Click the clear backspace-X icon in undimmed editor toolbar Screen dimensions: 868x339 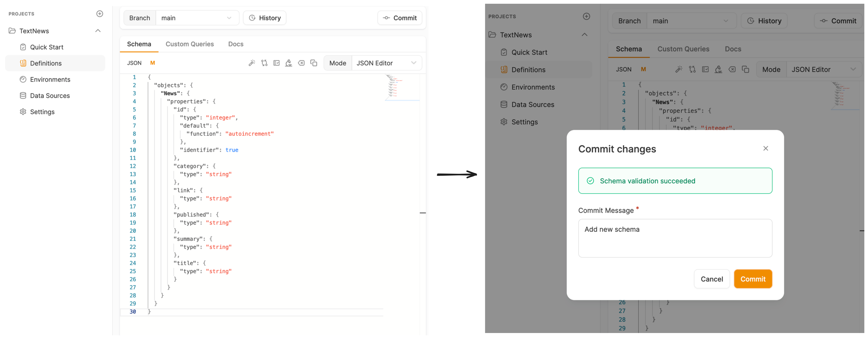301,63
